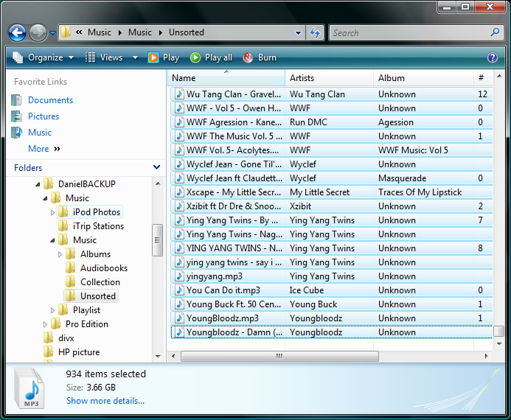Open the recent pages dropdown arrow
The image size is (511, 420).
(x=52, y=33)
